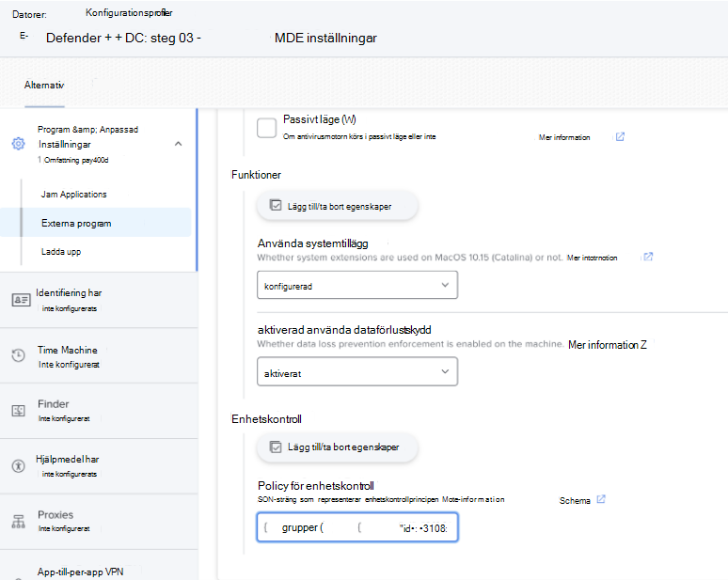This screenshot has height=580, width=728.
Task: Open Mer information link for systemtillägg
Action: (x=592, y=258)
